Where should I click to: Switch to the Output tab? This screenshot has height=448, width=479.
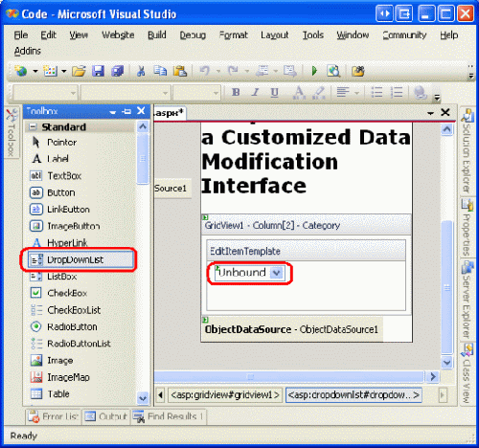coord(106,416)
